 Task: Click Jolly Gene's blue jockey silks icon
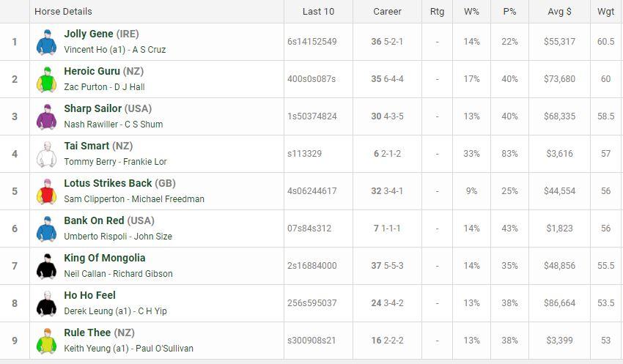pos(46,42)
